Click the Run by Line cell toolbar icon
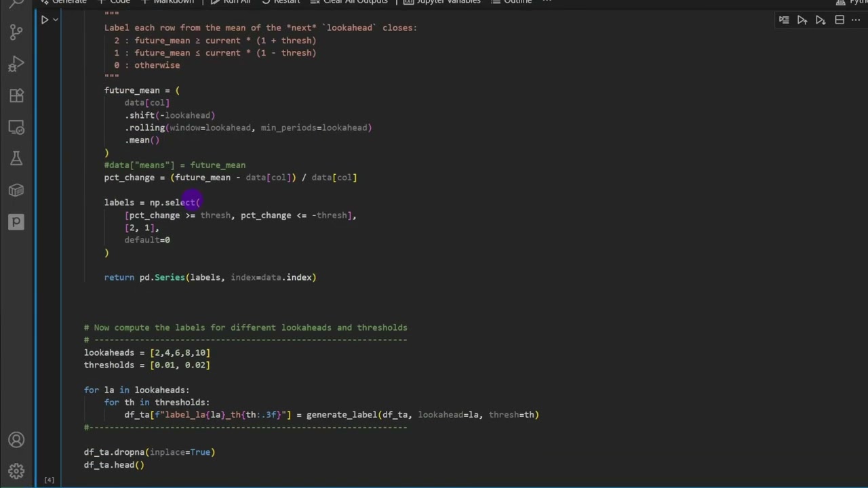 tap(784, 20)
